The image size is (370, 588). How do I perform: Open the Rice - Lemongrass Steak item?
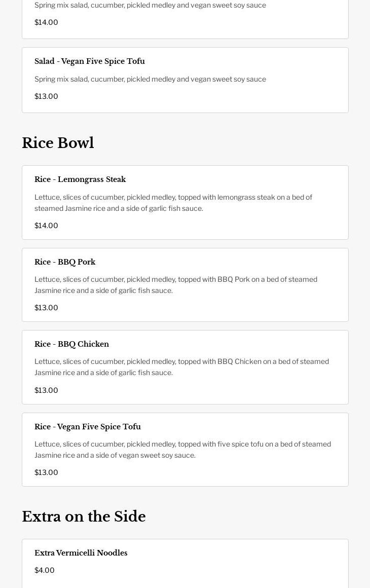click(x=80, y=179)
